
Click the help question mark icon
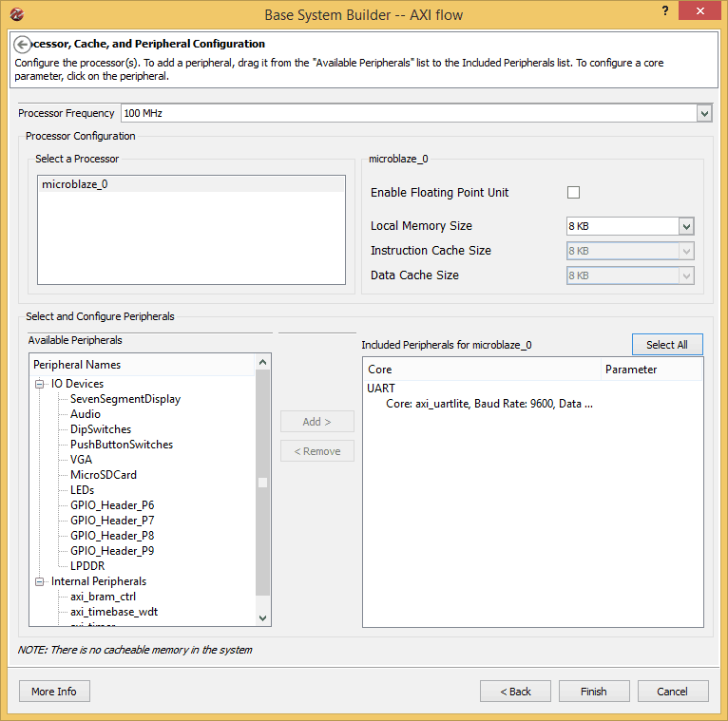[x=664, y=11]
